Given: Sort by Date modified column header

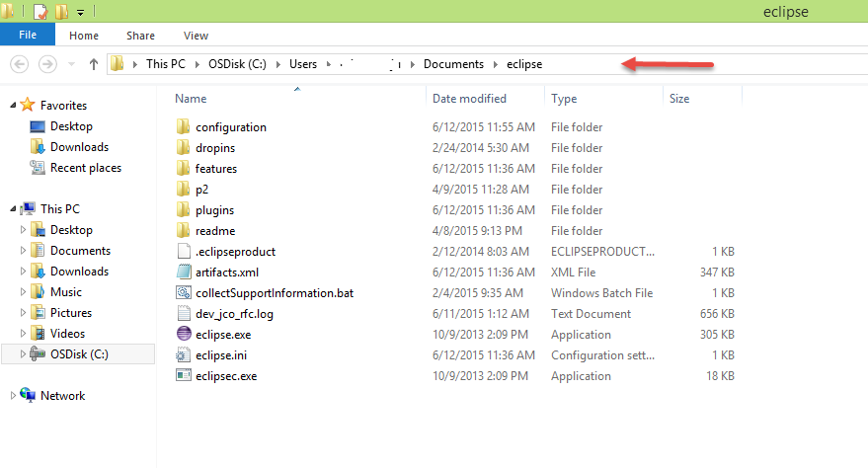Looking at the screenshot, I should 469,99.
